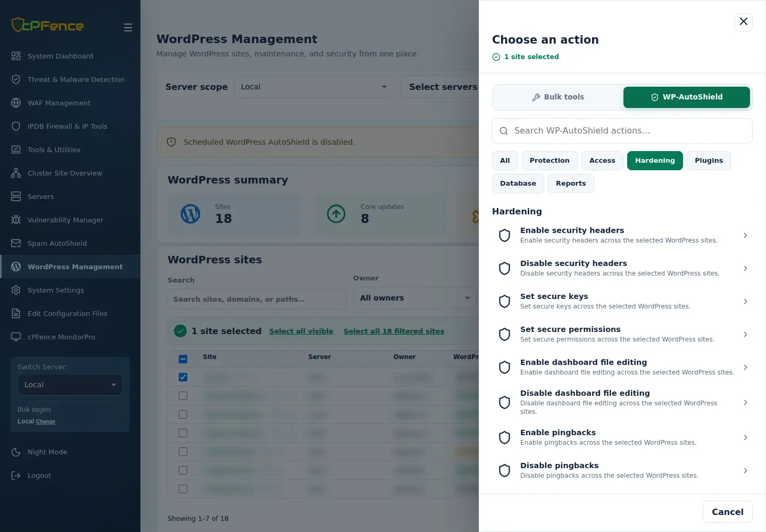Filter actions by Plugins category
Screen dimensions: 766x532
709,161
